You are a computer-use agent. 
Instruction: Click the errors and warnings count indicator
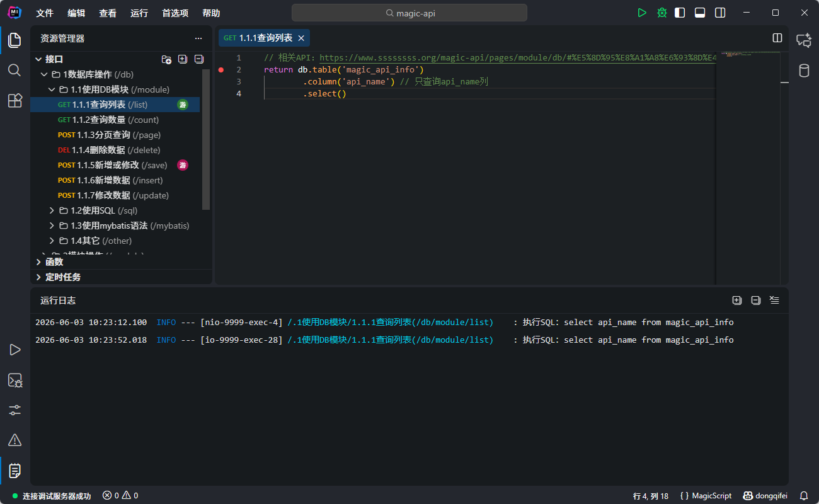pyautogui.click(x=120, y=496)
